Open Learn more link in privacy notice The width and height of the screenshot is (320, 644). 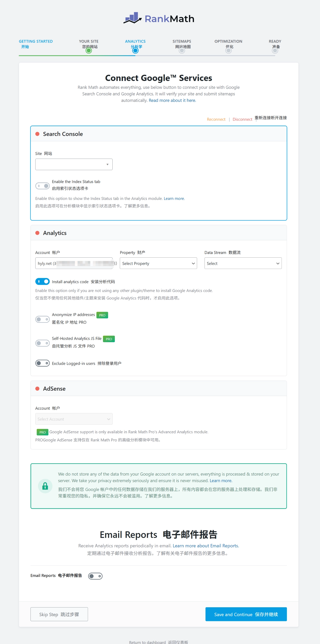point(221,481)
